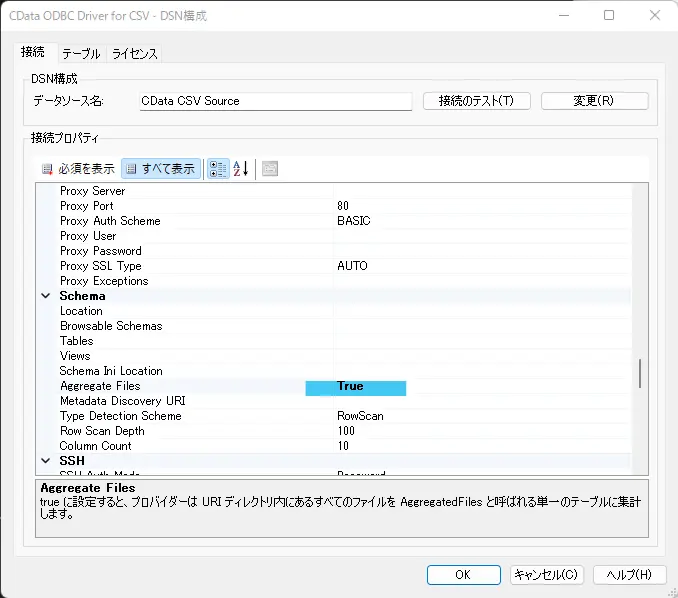Toggle すべて表示 show-all view
Viewport: 678px width, 598px height.
pos(161,169)
